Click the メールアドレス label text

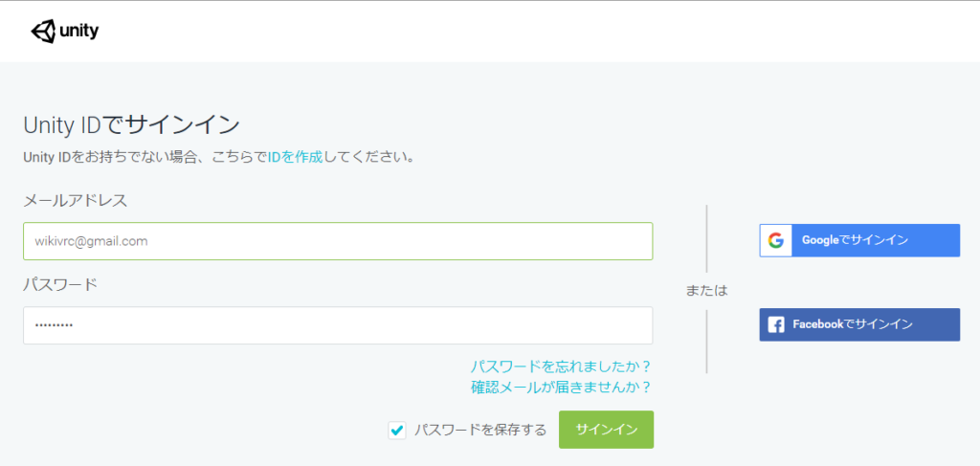click(75, 201)
